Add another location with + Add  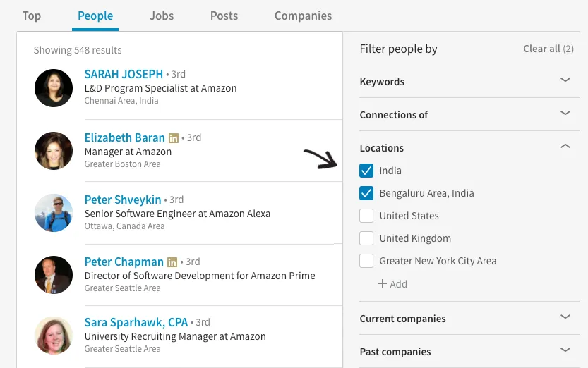click(x=392, y=284)
